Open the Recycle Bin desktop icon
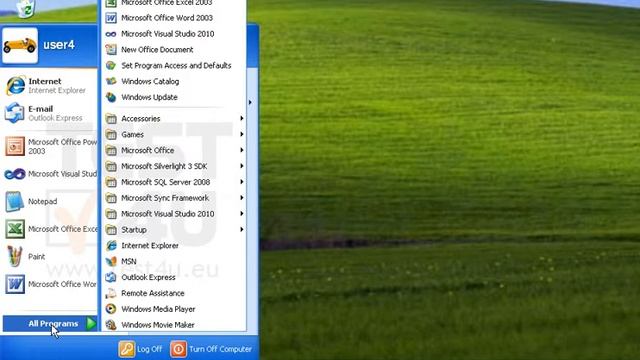Viewport: 640px width, 360px height. (x=26, y=9)
